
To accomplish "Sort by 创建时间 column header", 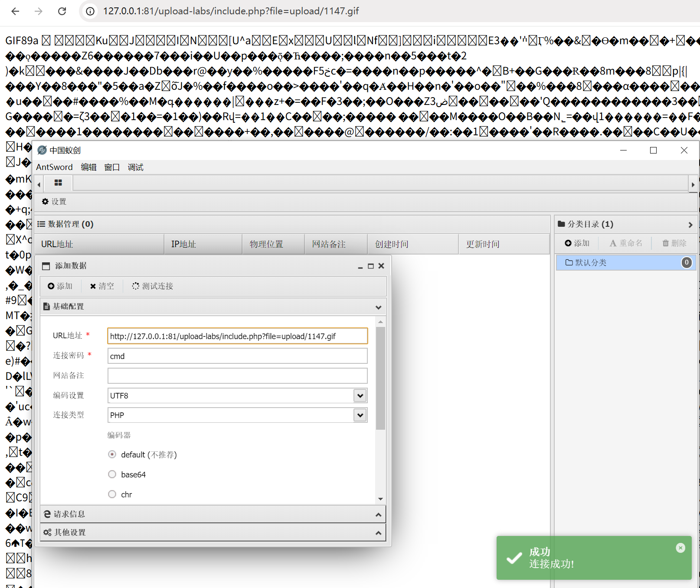I will point(413,244).
